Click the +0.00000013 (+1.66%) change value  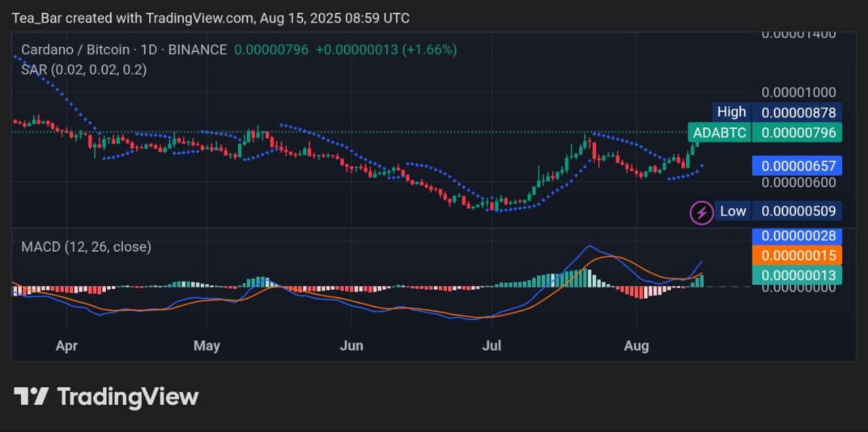pos(387,50)
